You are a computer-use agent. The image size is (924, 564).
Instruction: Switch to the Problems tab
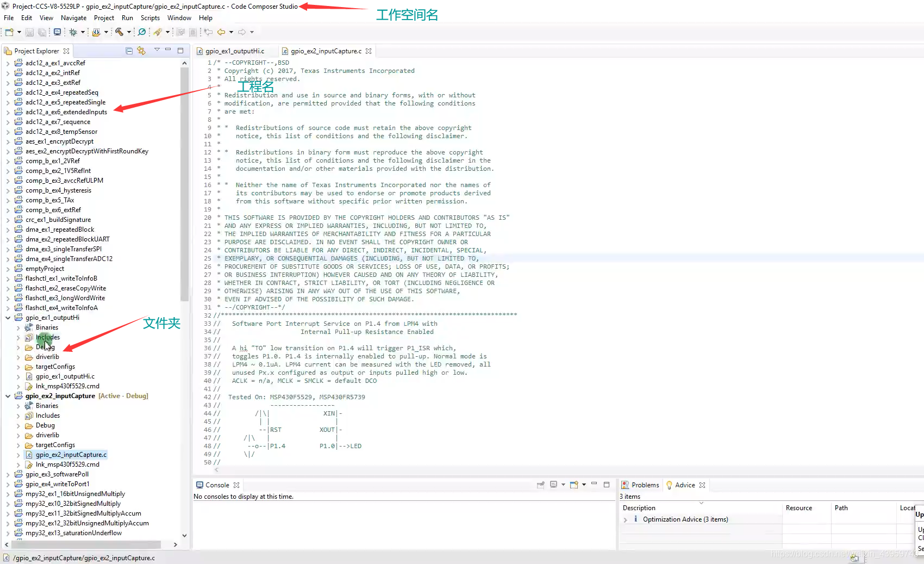[x=640, y=485]
